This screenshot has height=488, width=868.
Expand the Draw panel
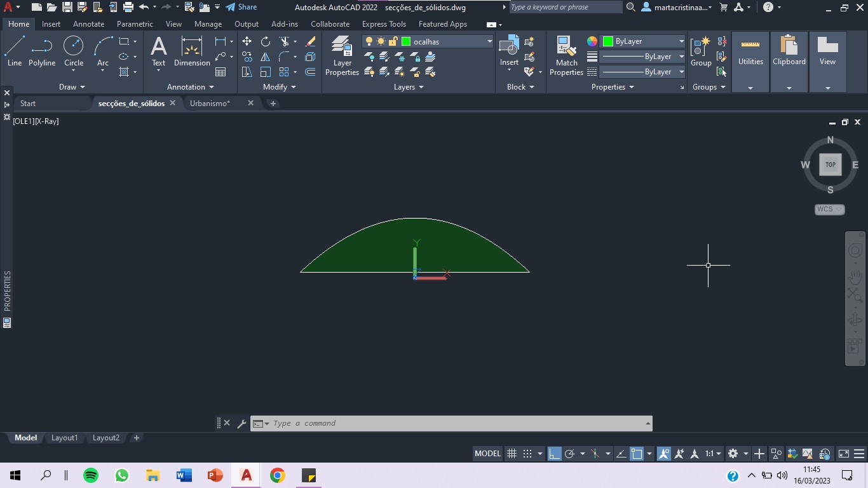click(72, 87)
